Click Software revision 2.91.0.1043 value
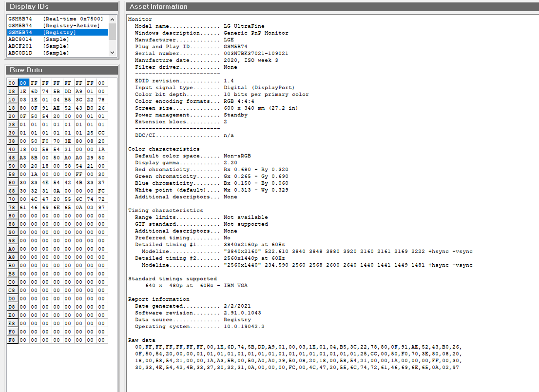This screenshot has height=392, width=539. point(242,313)
